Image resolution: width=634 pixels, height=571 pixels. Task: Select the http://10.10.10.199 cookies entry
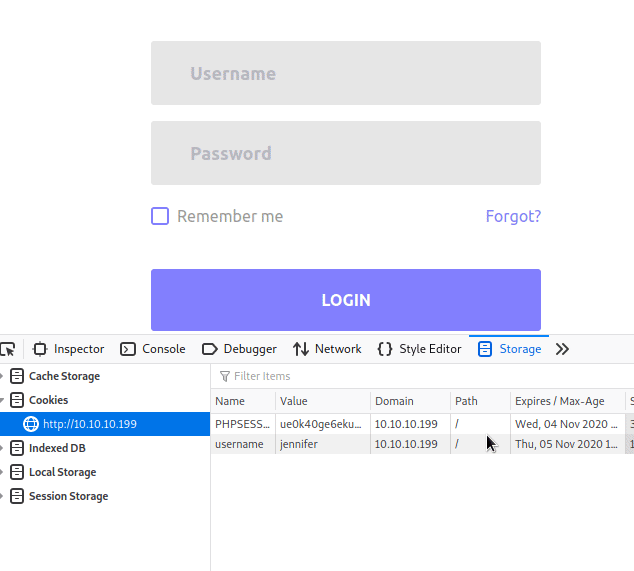tap(89, 424)
